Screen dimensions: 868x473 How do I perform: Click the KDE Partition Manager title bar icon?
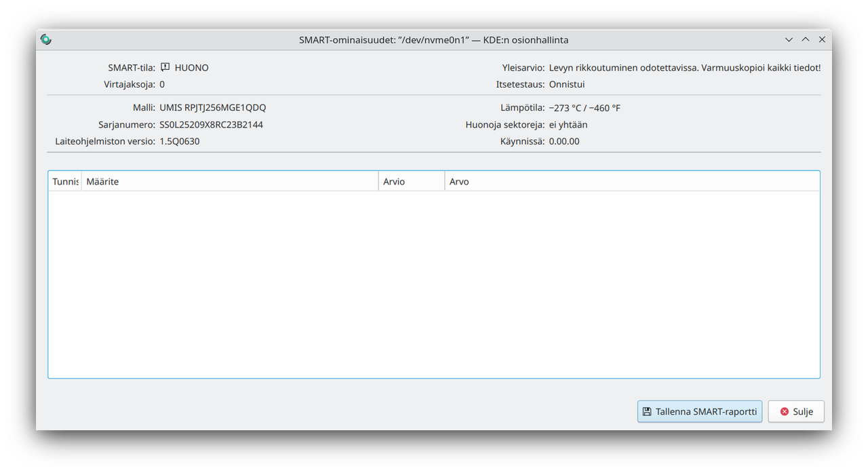tap(45, 39)
